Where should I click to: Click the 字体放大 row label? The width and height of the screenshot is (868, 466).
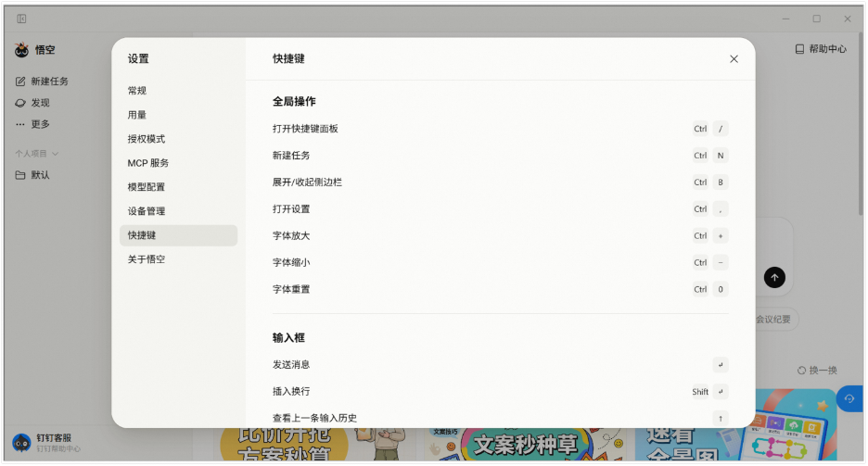(291, 236)
